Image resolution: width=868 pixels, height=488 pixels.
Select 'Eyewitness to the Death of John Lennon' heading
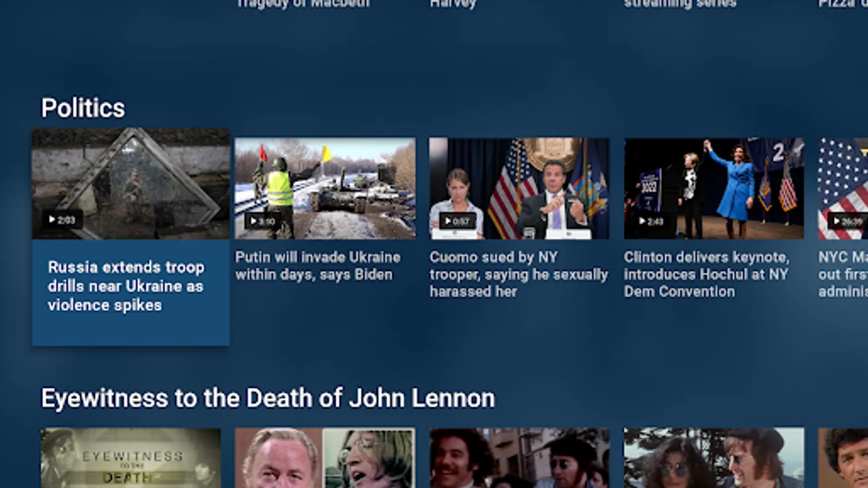click(x=268, y=399)
